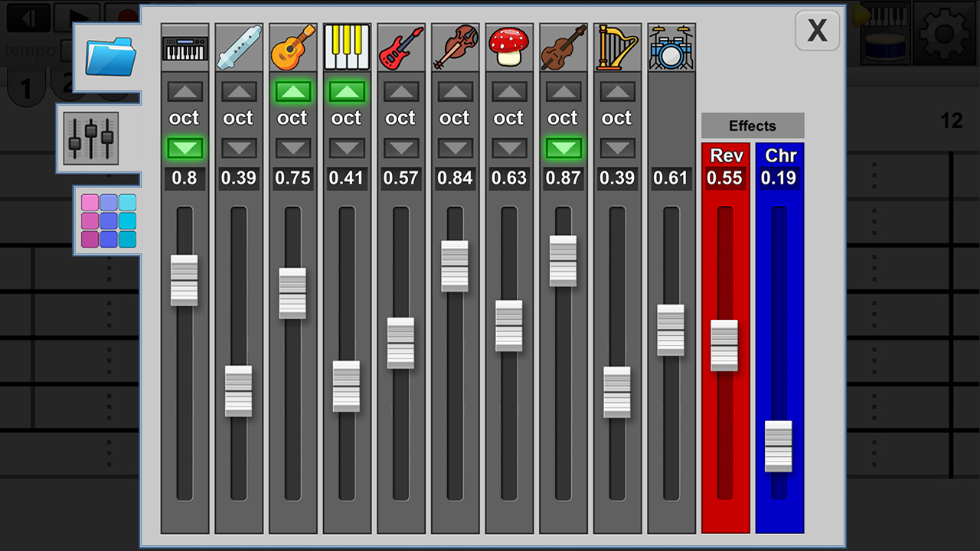Select the acoustic guitar instrument icon
This screenshot has width=980, height=551.
pos(292,46)
